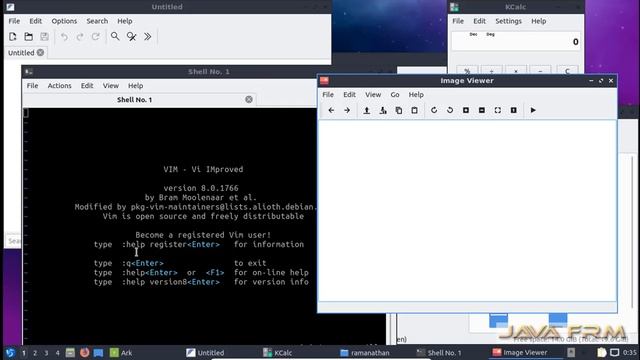The height and width of the screenshot is (360, 640).
Task: Close the Shell No. 1 terminal tab
Action: pyautogui.click(x=249, y=99)
